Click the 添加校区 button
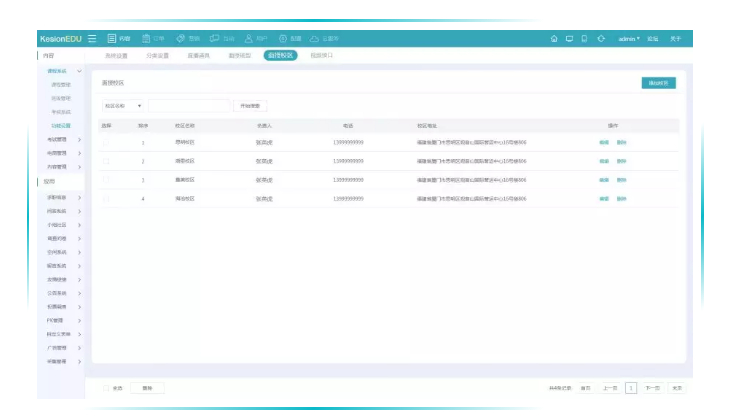742x420 pixels. [658, 83]
